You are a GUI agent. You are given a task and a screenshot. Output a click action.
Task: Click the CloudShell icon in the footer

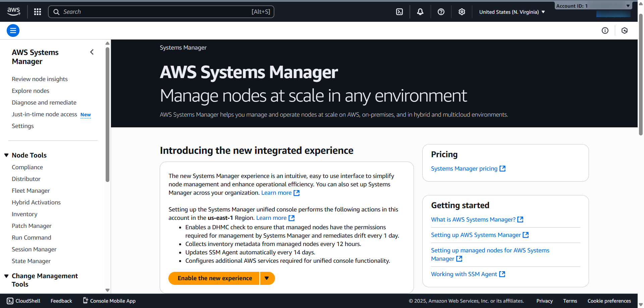point(10,301)
